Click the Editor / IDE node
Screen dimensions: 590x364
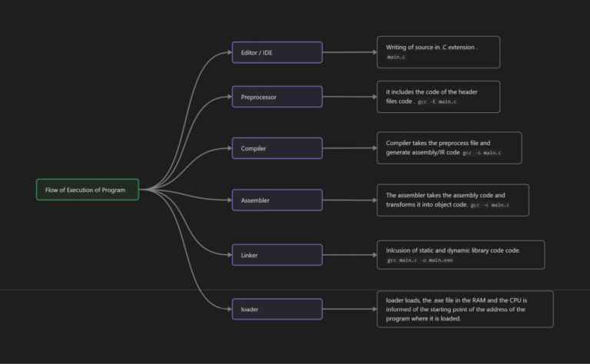[277, 52]
